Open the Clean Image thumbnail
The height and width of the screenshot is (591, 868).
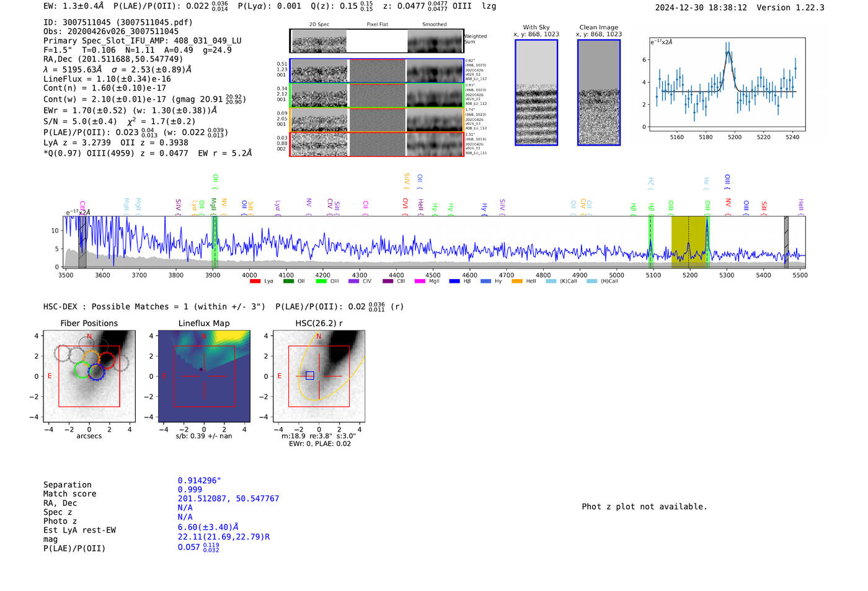click(599, 92)
